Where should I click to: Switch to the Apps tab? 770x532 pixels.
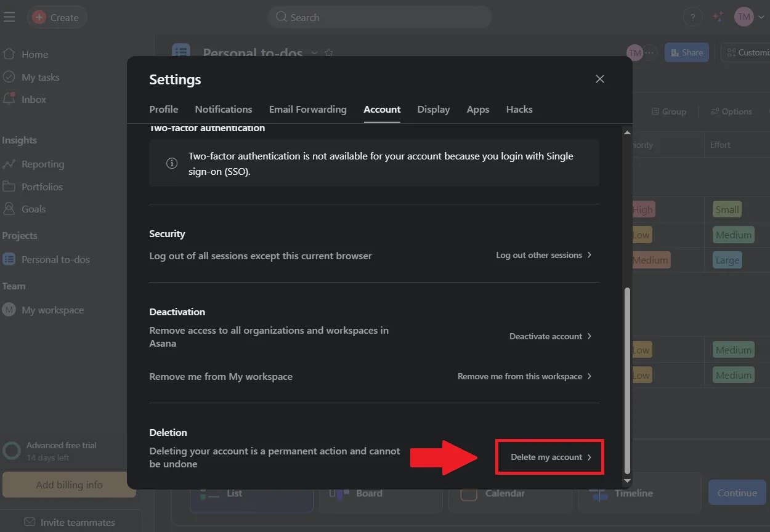(x=478, y=109)
